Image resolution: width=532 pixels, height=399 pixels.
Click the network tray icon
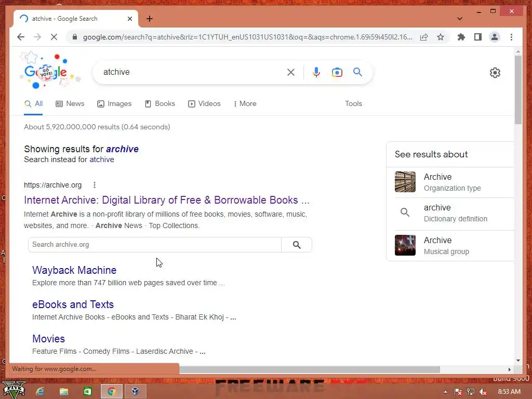point(471,392)
